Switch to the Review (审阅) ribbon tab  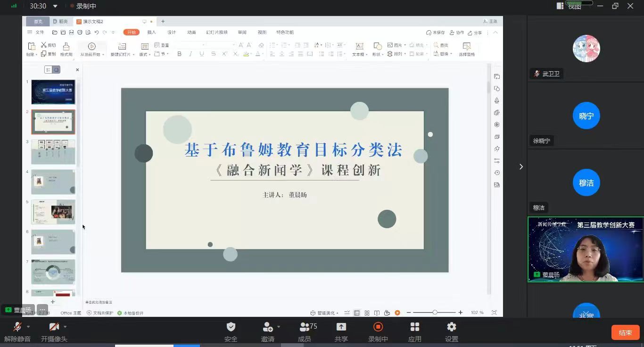242,33
